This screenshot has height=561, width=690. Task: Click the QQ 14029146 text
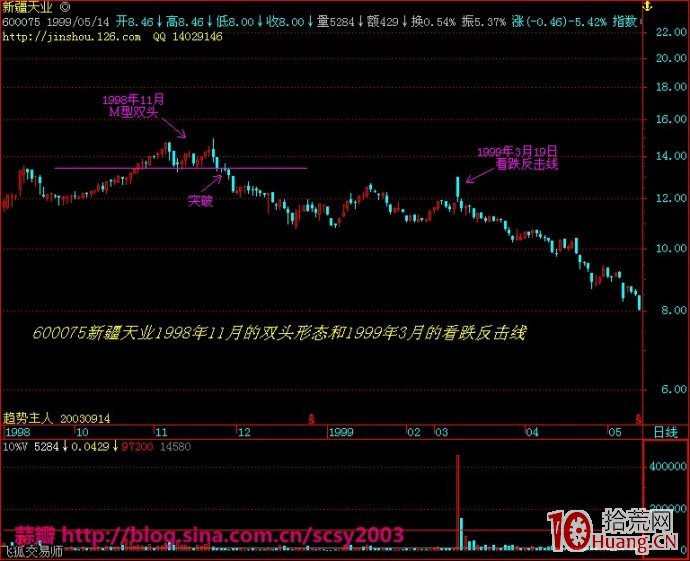pos(188,37)
